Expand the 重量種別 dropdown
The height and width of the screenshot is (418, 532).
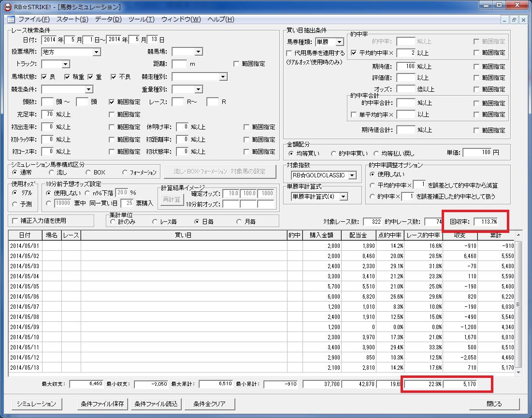tap(199, 89)
